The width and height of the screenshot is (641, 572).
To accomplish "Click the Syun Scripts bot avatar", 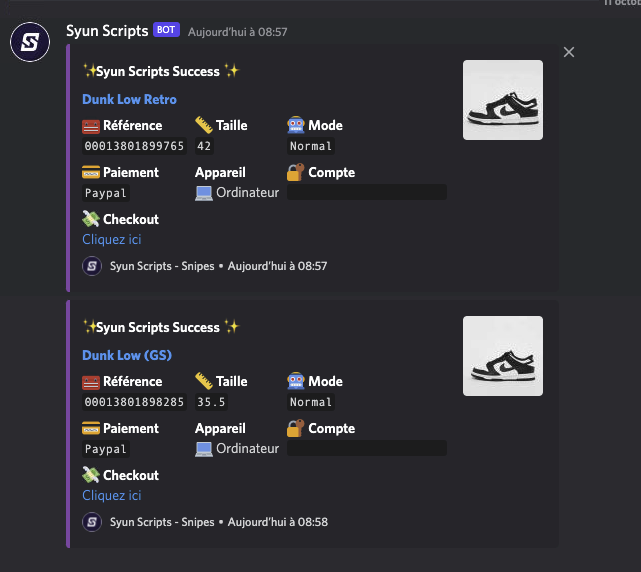I will click(30, 42).
